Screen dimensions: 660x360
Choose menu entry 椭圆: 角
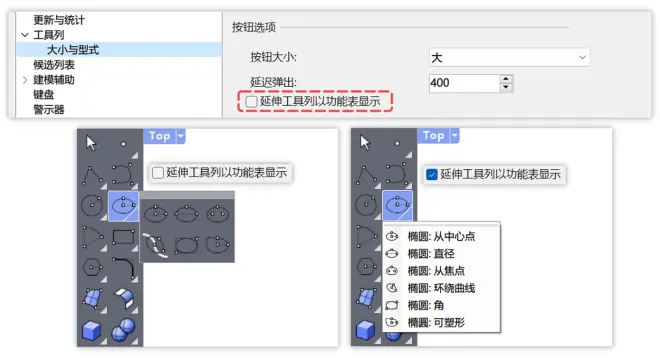point(442,305)
